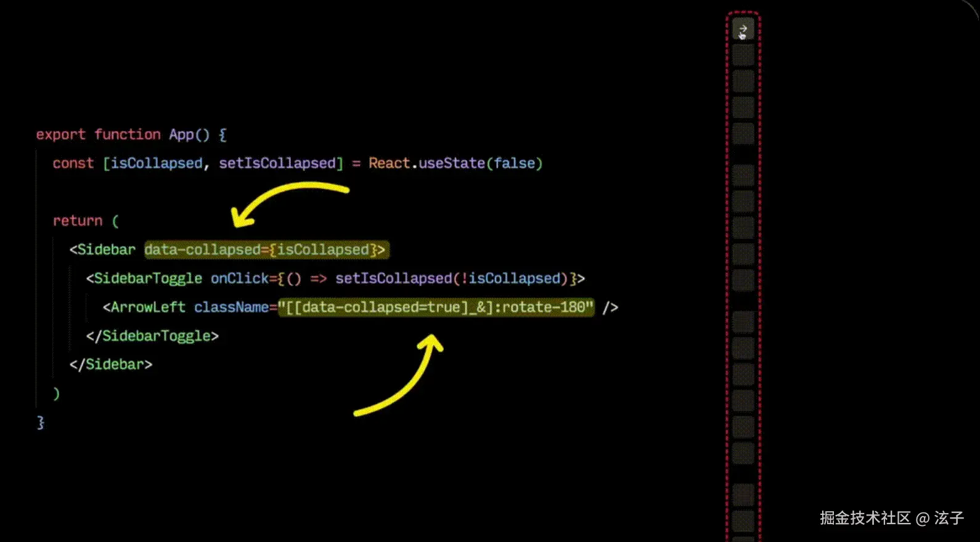980x542 pixels.
Task: Click the highlighted '[[data-collapsed=true]_&]:rotate-180' string
Action: (x=436, y=307)
